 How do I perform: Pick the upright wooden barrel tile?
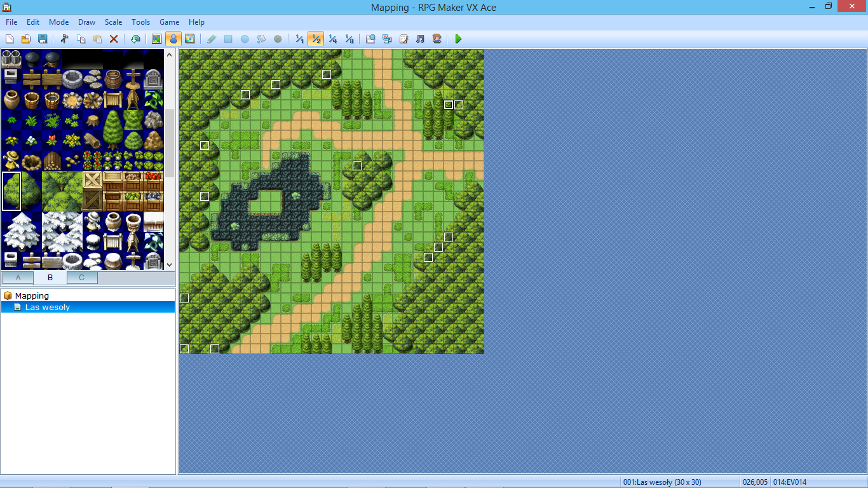click(x=113, y=80)
